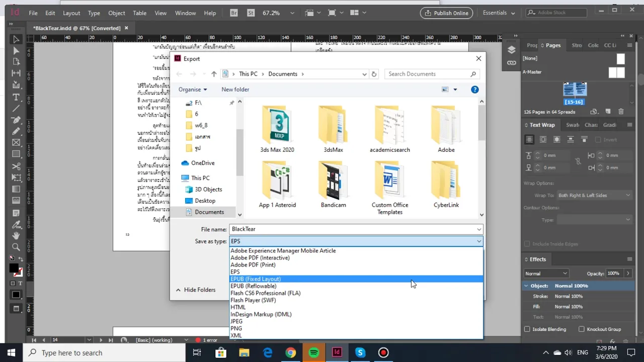Toggle the Invert checkbox in Text Wrap
644x362 pixels.
click(598, 140)
